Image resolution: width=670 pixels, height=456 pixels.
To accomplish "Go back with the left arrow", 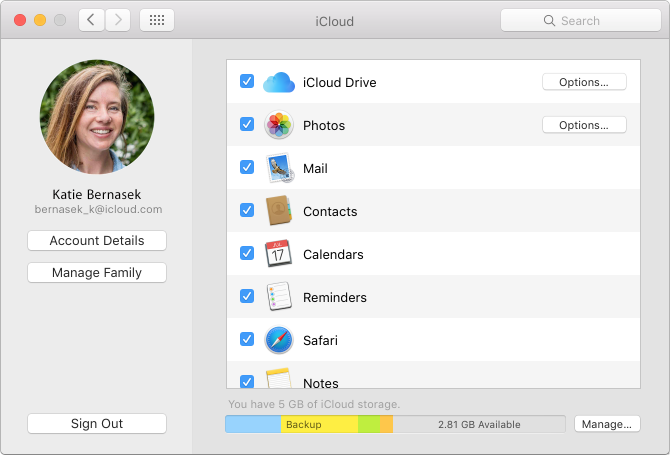I will pos(92,20).
